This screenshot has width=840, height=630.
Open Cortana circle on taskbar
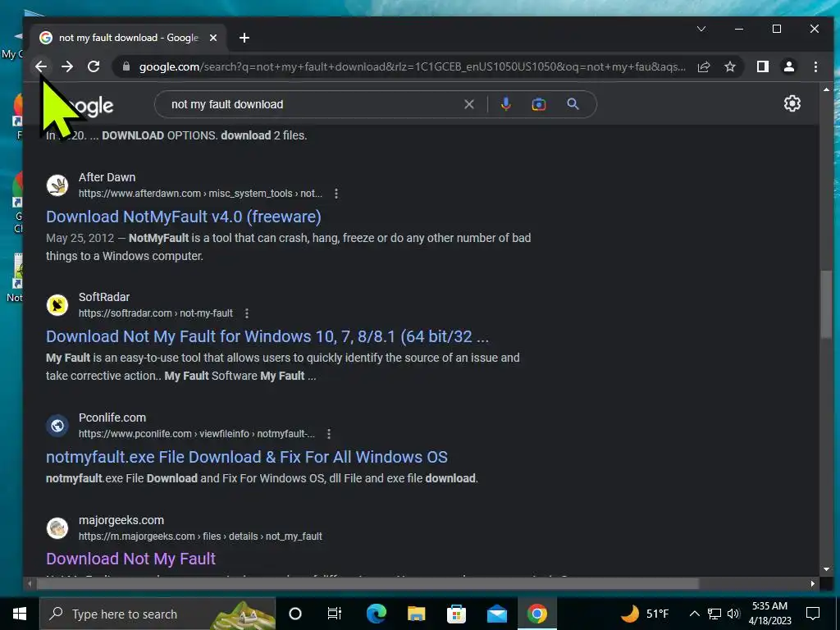295,614
